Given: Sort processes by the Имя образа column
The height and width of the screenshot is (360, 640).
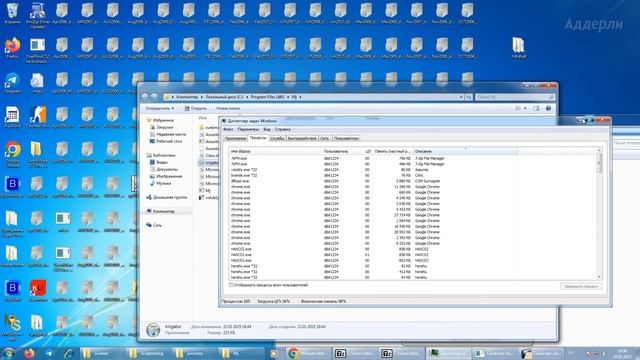Looking at the screenshot, I should (x=275, y=151).
